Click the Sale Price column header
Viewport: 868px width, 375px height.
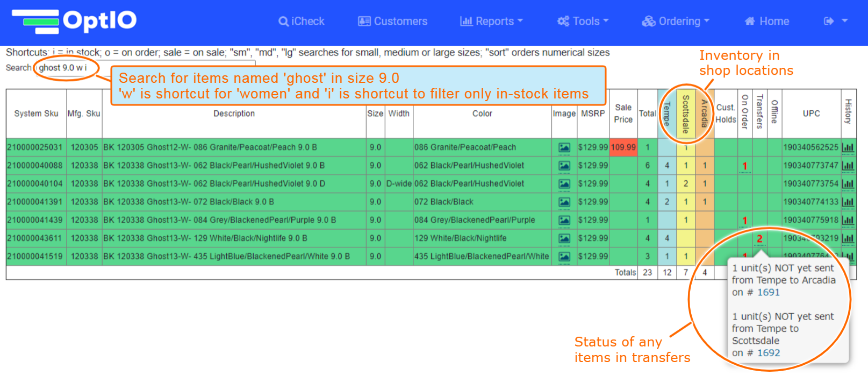coord(623,114)
